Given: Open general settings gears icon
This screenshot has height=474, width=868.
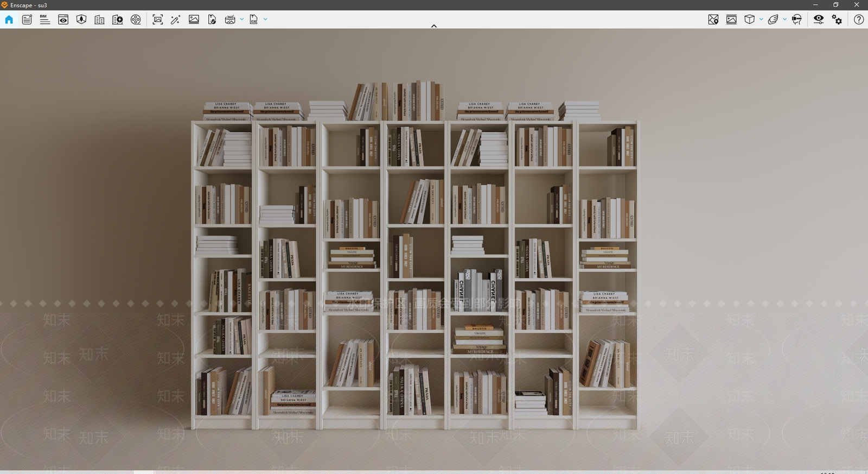Looking at the screenshot, I should click(x=837, y=20).
